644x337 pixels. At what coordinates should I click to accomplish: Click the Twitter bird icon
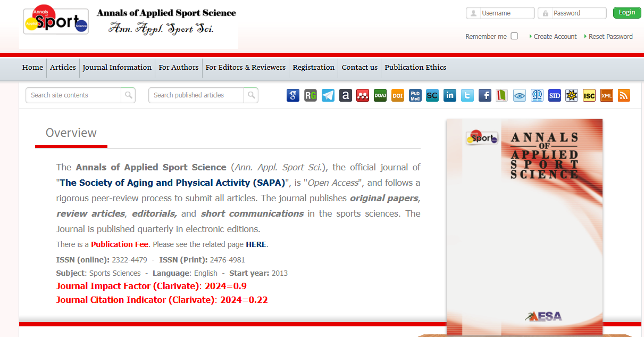click(x=467, y=95)
